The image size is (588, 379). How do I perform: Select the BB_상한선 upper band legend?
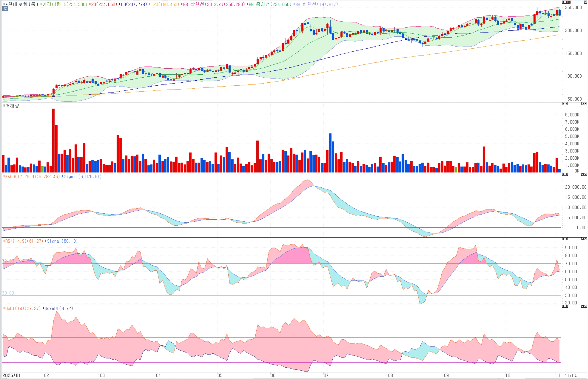click(x=214, y=4)
